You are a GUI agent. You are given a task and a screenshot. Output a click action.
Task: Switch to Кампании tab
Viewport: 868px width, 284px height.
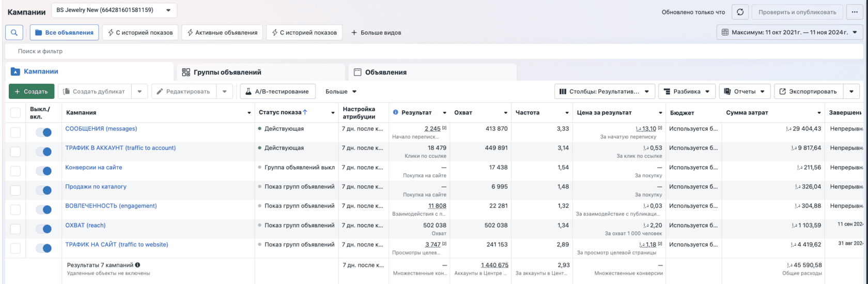(x=89, y=72)
